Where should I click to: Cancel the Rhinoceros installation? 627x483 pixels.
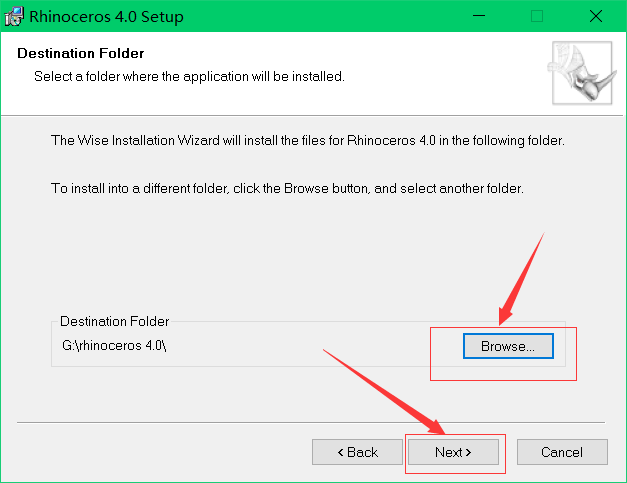(562, 452)
